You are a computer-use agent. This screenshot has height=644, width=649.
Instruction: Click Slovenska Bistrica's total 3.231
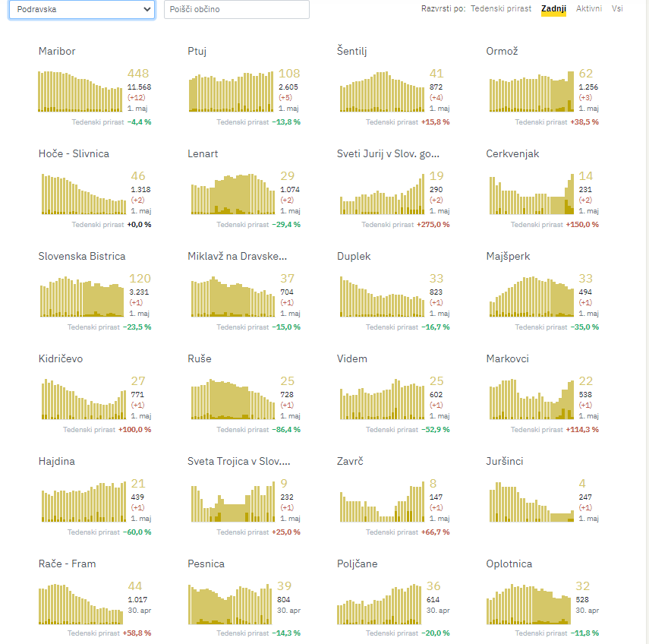(139, 292)
